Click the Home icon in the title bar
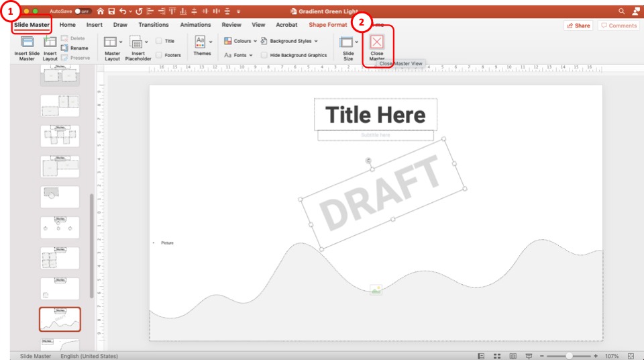644x360 pixels. point(100,11)
